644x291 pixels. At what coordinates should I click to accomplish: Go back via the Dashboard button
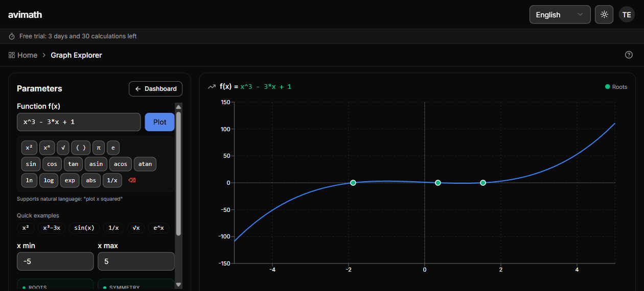pyautogui.click(x=155, y=89)
